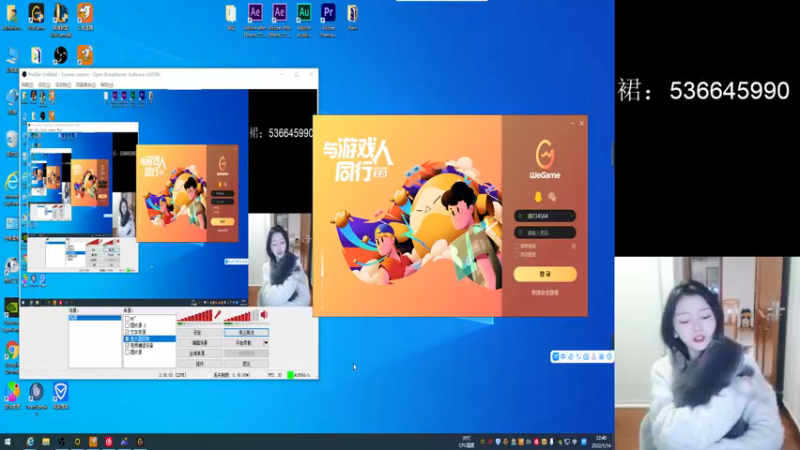The height and width of the screenshot is (450, 800).
Task: Select QQ login penguin icon in WeGame
Action: [x=538, y=196]
